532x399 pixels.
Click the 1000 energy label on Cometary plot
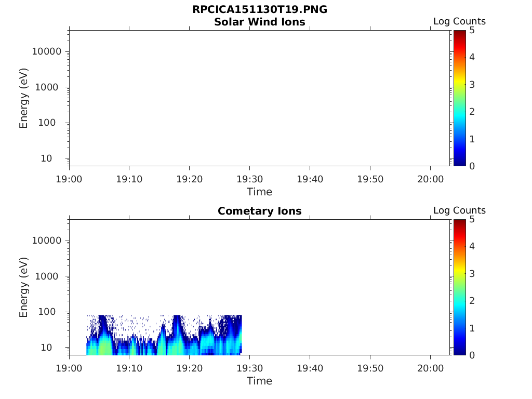point(46,276)
